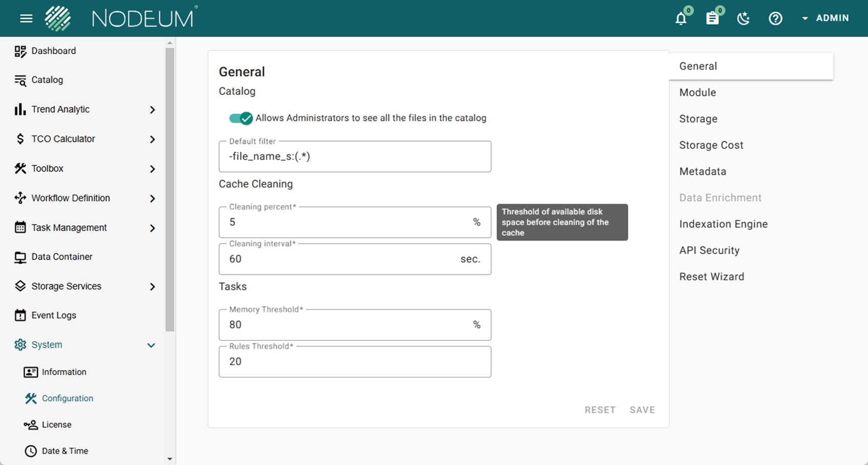Select the Indexation Engine tab
The image size is (868, 465).
pos(723,224)
